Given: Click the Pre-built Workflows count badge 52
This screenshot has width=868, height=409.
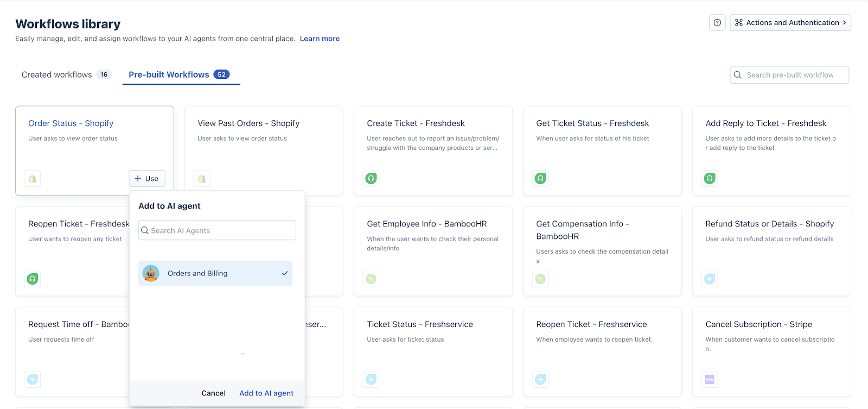Looking at the screenshot, I should [x=221, y=75].
